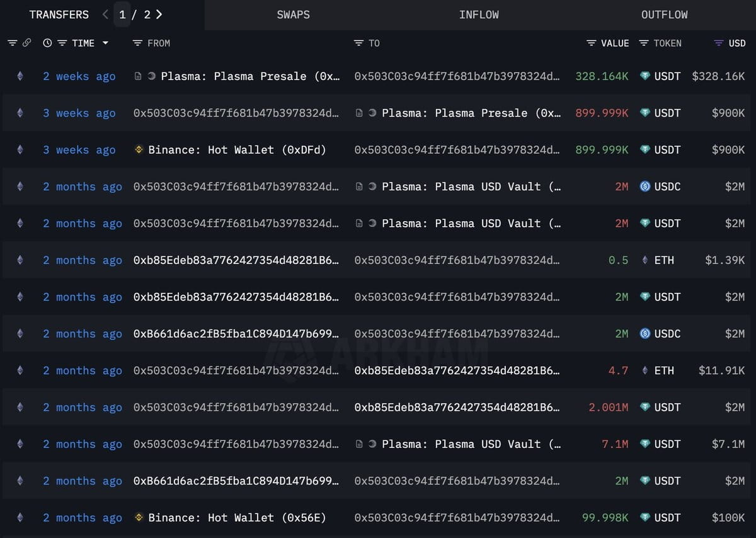Open the TO column filter
Viewport: 756px width, 538px height.
point(358,43)
